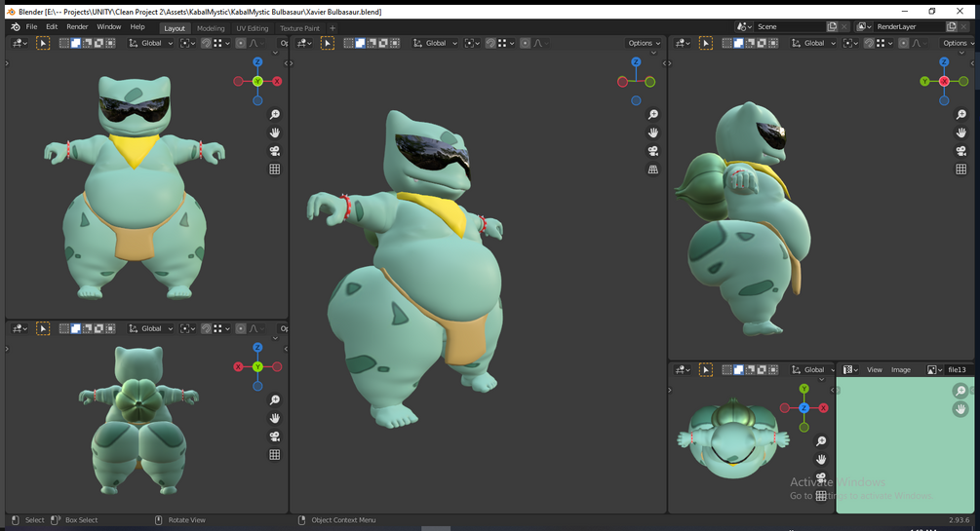Edit the RenderLayer name field
980x531 pixels.
click(910, 27)
